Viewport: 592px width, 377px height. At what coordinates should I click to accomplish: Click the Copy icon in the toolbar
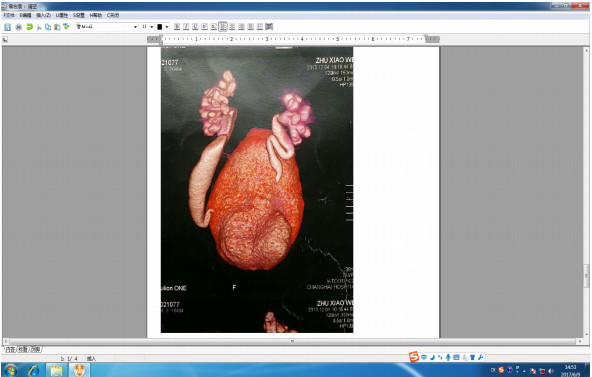(x=48, y=27)
